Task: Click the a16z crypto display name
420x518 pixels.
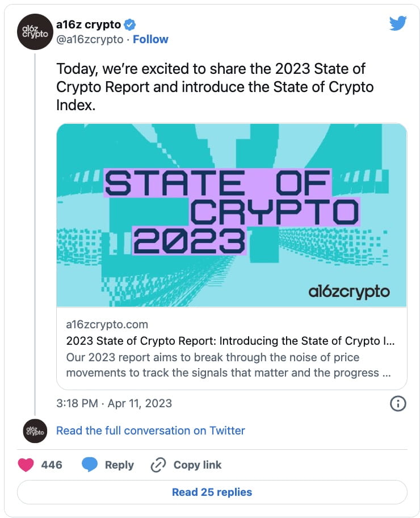Action: click(89, 24)
